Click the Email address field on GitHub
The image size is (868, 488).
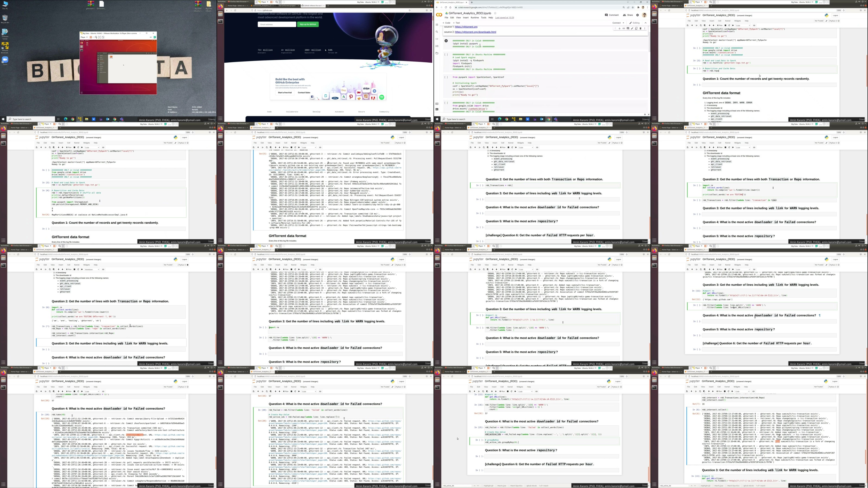(277, 24)
